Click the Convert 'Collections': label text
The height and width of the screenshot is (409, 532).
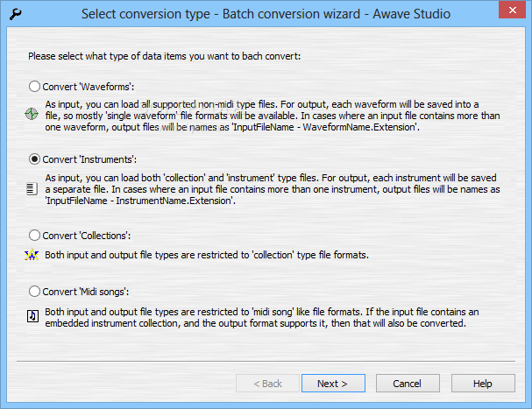[87, 236]
